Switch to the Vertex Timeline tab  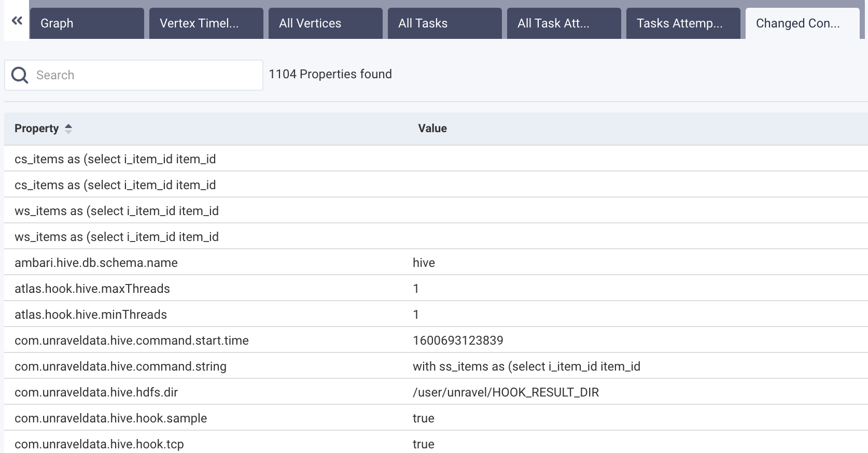pos(206,23)
